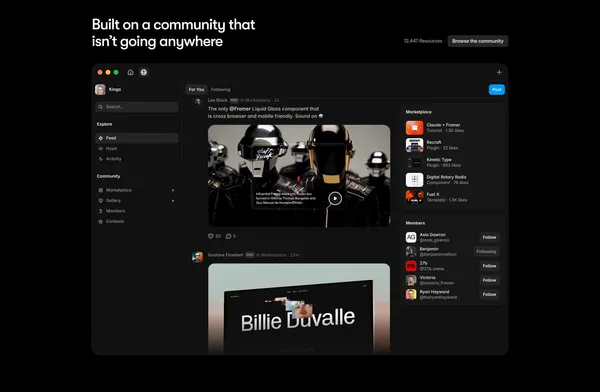
Task: Like the Lee Black post with heart icon
Action: (x=210, y=236)
